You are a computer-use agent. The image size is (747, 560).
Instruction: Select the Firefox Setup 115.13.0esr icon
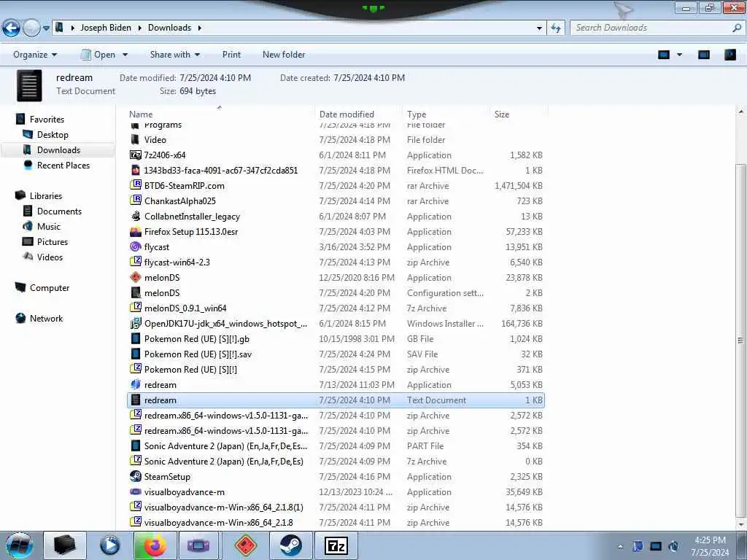(135, 231)
